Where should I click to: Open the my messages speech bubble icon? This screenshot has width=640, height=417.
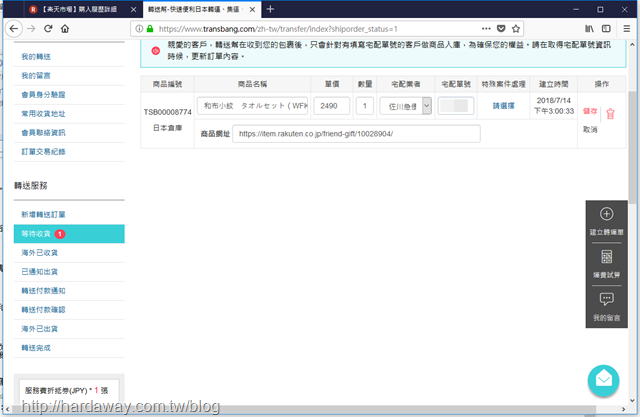pyautogui.click(x=607, y=299)
